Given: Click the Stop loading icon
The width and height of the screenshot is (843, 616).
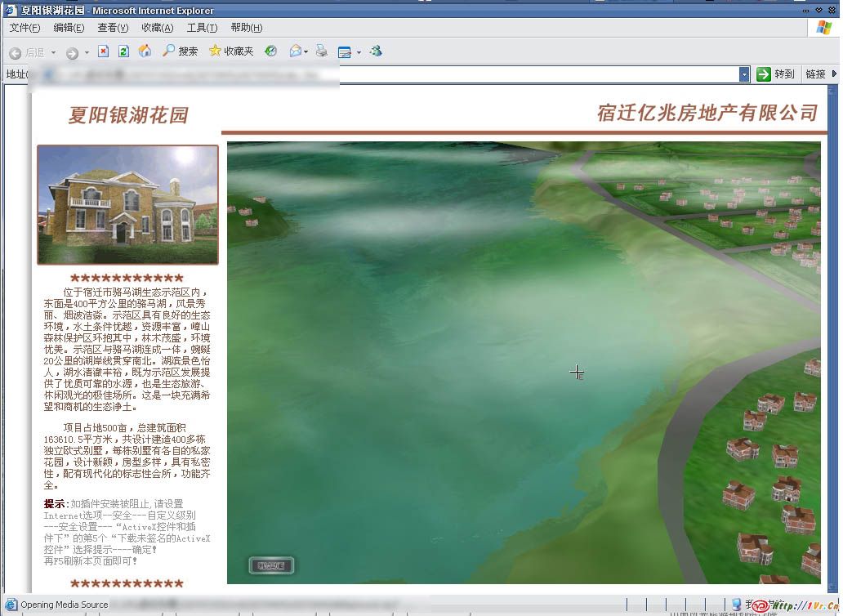Looking at the screenshot, I should pyautogui.click(x=103, y=51).
